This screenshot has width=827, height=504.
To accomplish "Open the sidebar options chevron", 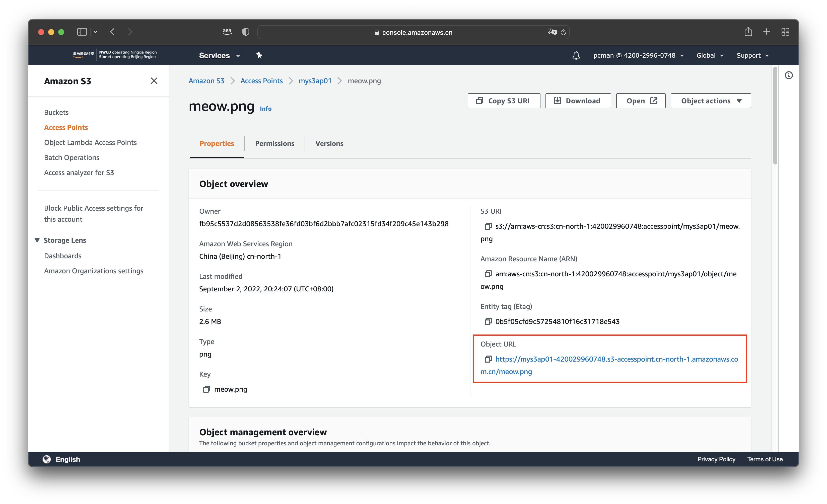I will pos(95,32).
